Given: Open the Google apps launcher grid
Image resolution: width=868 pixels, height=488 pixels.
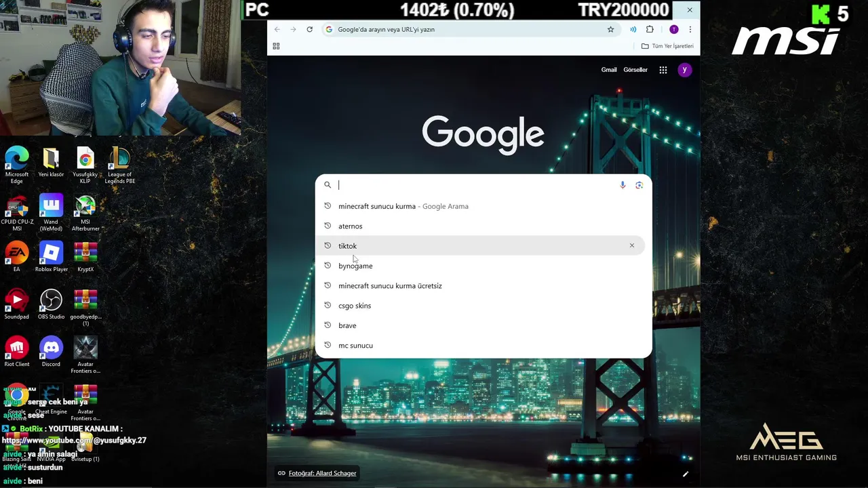Looking at the screenshot, I should (x=663, y=70).
